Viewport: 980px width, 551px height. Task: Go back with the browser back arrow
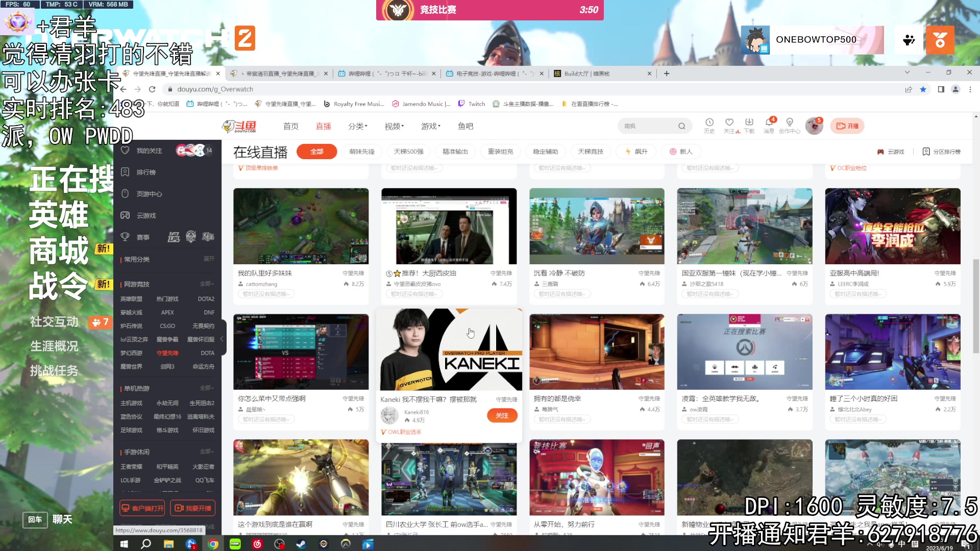[x=124, y=89]
